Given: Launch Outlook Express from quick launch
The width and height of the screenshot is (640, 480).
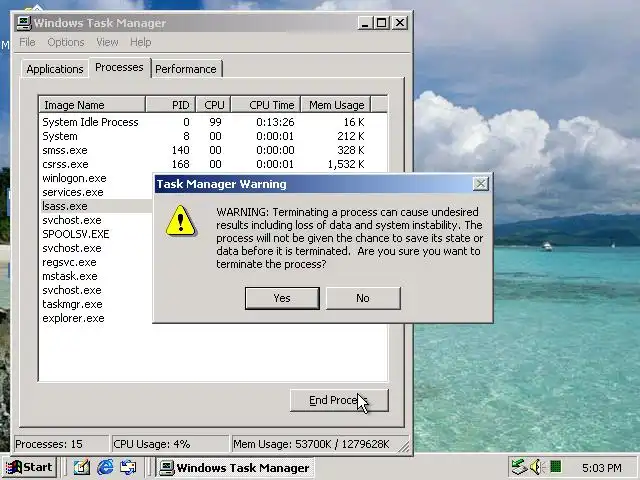Looking at the screenshot, I should coord(128,467).
